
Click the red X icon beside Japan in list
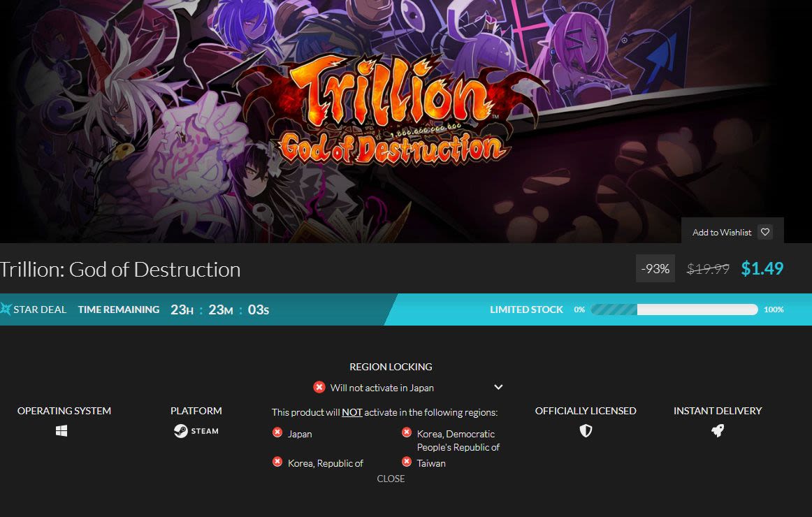click(277, 432)
